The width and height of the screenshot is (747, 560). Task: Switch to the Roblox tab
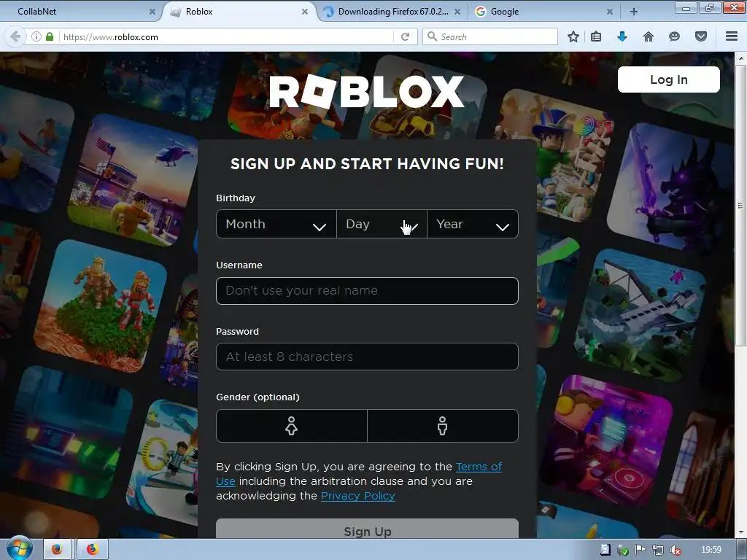tap(239, 12)
